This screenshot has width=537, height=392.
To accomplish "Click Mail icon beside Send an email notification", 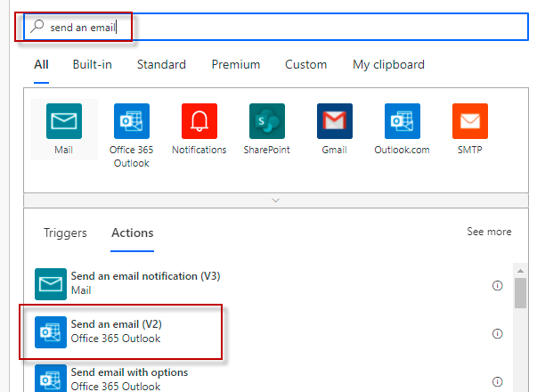I will tap(51, 284).
